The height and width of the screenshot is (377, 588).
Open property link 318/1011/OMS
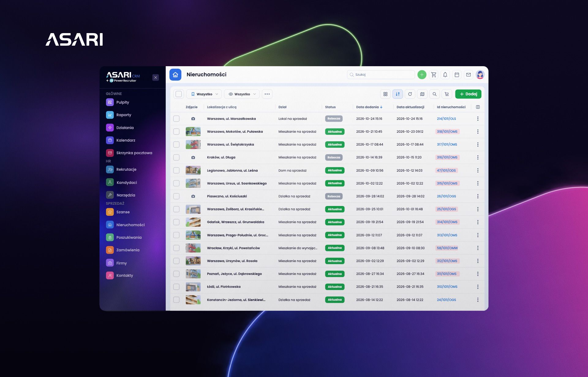447,131
